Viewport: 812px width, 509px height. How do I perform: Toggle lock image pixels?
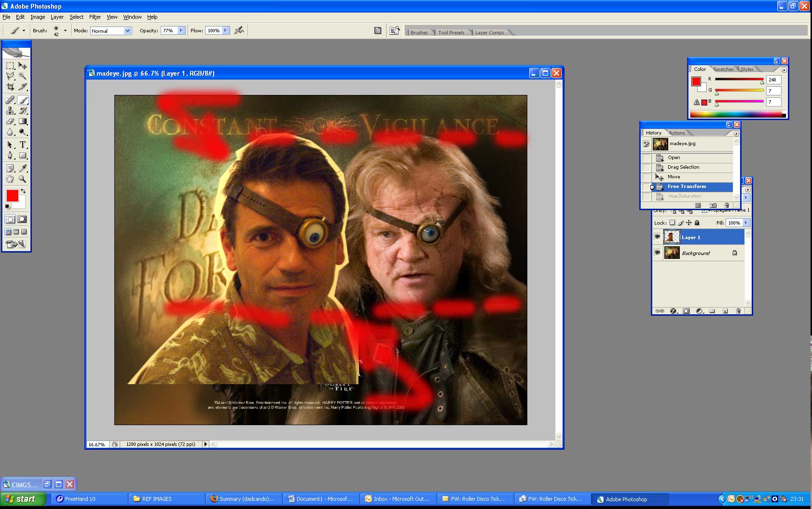click(681, 223)
